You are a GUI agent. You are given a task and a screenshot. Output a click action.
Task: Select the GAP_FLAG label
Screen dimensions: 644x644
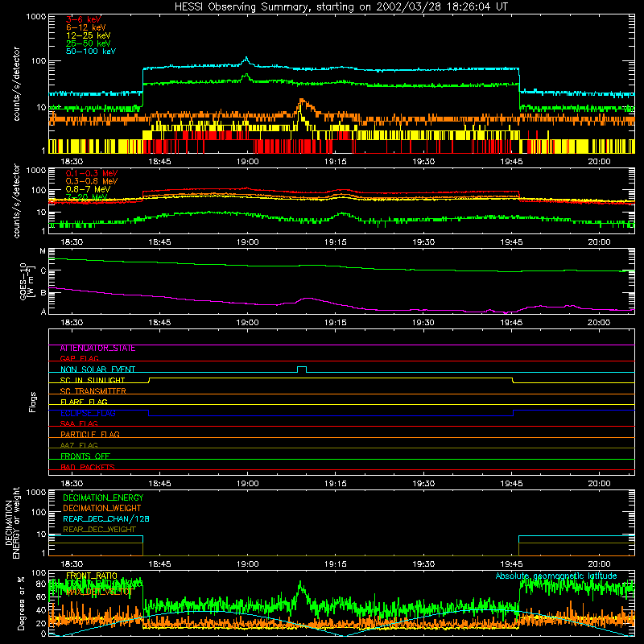click(x=79, y=358)
